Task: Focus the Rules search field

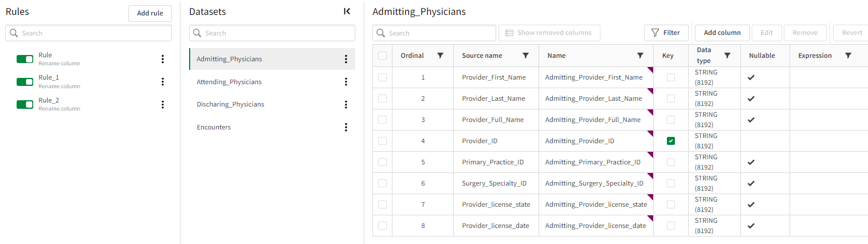Action: tap(89, 33)
